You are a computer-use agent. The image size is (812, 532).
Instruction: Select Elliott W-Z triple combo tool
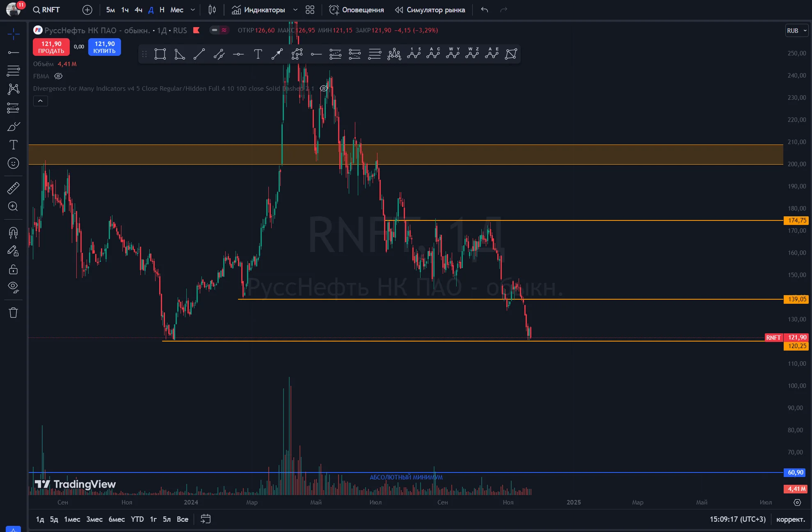(472, 53)
